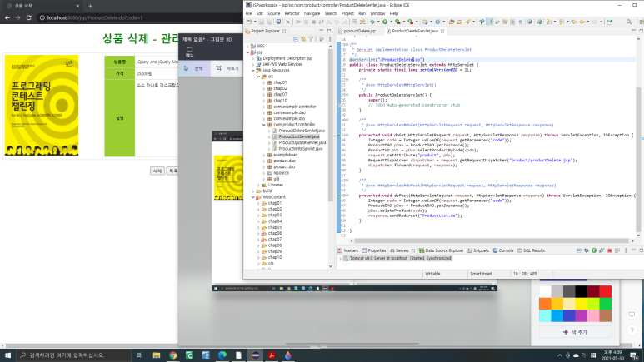Start server in debug mode icon
The height and width of the screenshot is (362, 644).
[x=586, y=250]
